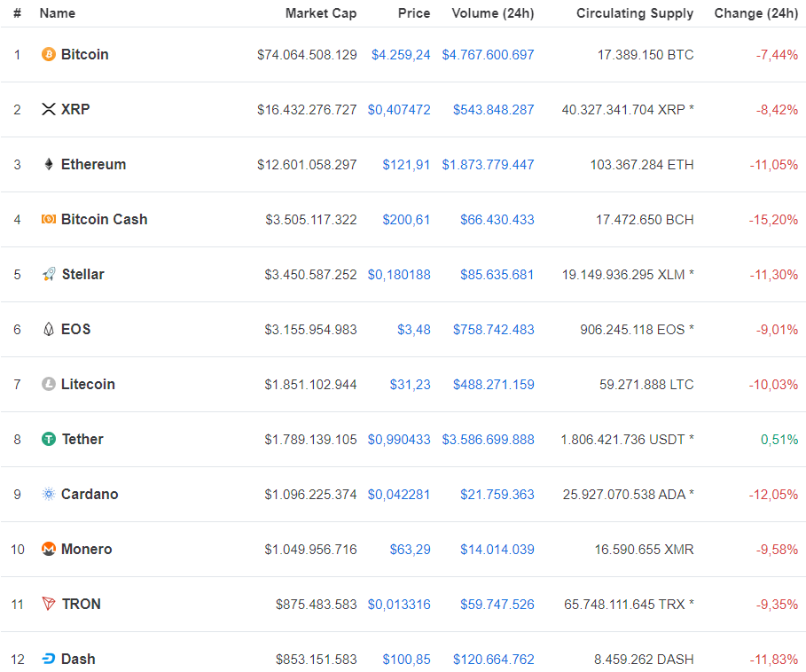Open the Monero name link

coord(86,549)
